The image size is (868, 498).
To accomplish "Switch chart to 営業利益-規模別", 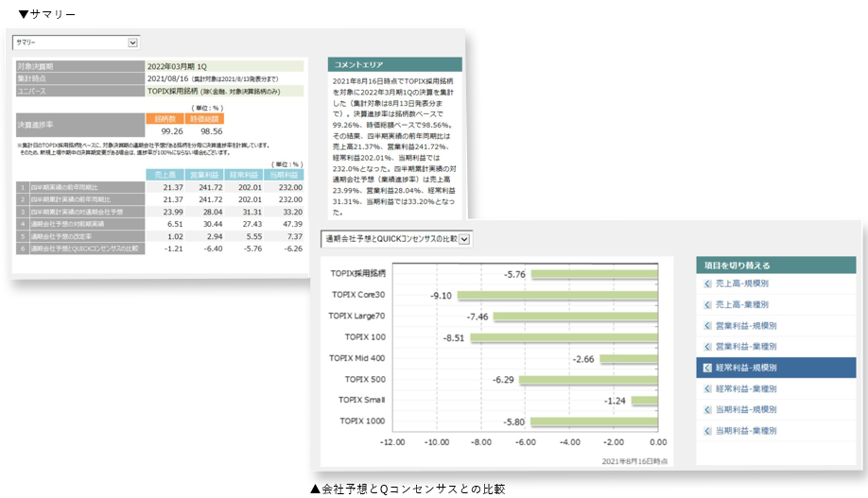I will tap(746, 325).
